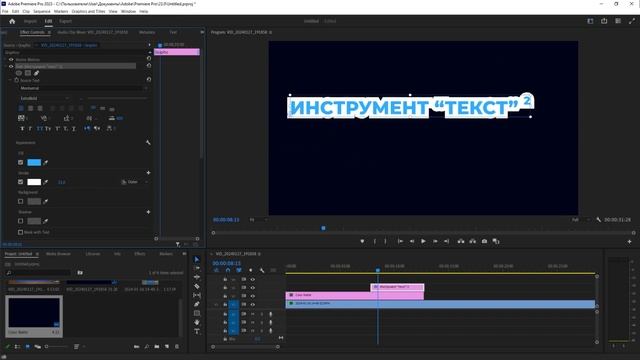The height and width of the screenshot is (360, 640).
Task: Open the Button Editor plus icon
Action: pos(629,242)
